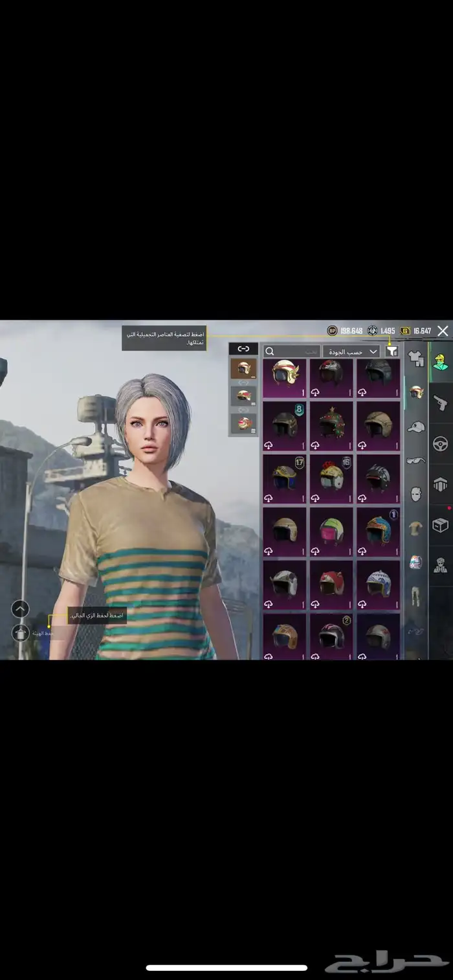Open the baseball cap category icon

click(416, 427)
